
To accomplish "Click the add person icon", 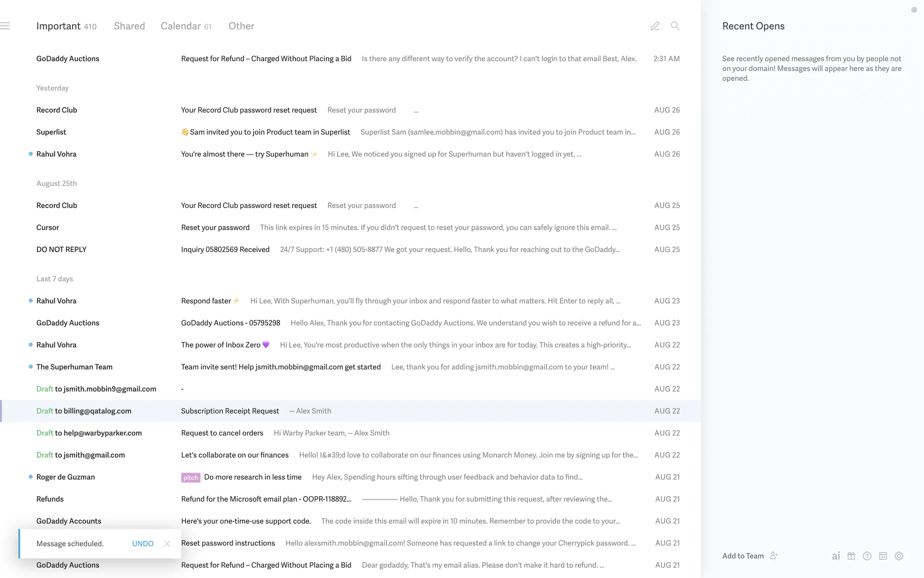I will pos(774,556).
